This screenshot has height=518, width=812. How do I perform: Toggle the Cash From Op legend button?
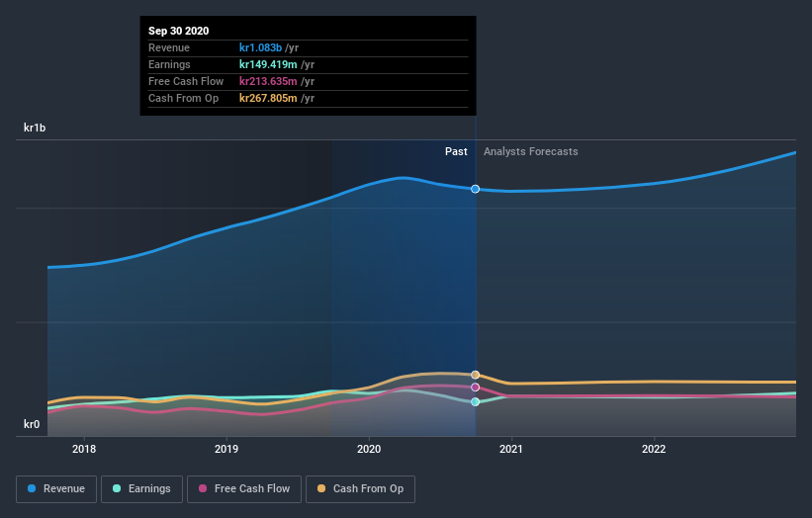(x=360, y=489)
